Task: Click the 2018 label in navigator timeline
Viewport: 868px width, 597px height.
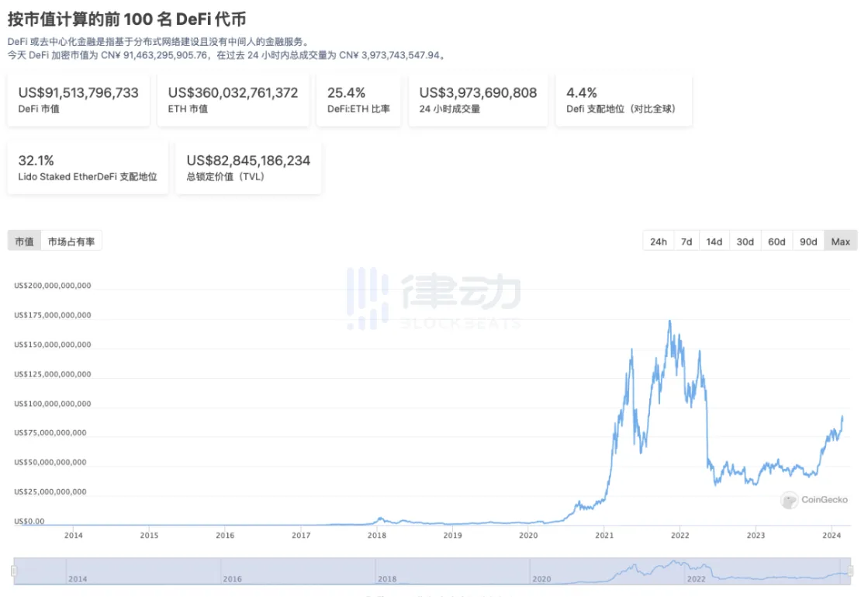Action: pyautogui.click(x=386, y=579)
